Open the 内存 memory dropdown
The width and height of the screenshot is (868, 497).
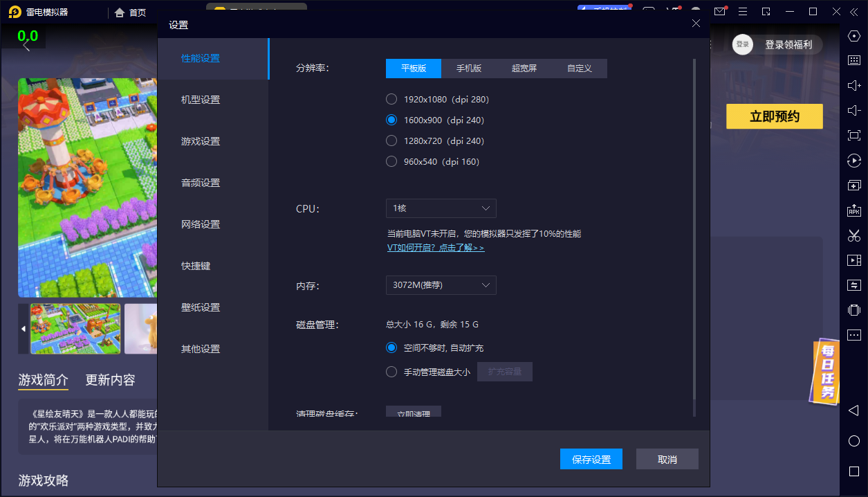[x=441, y=284]
